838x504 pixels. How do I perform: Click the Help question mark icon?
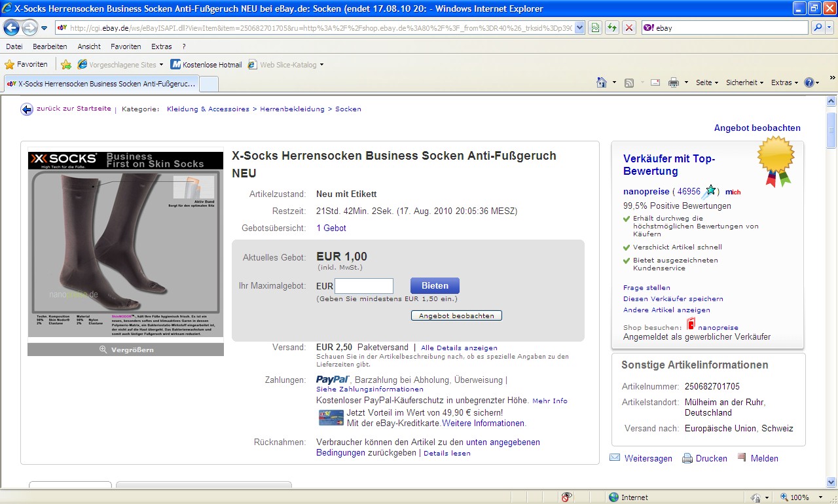tap(809, 82)
